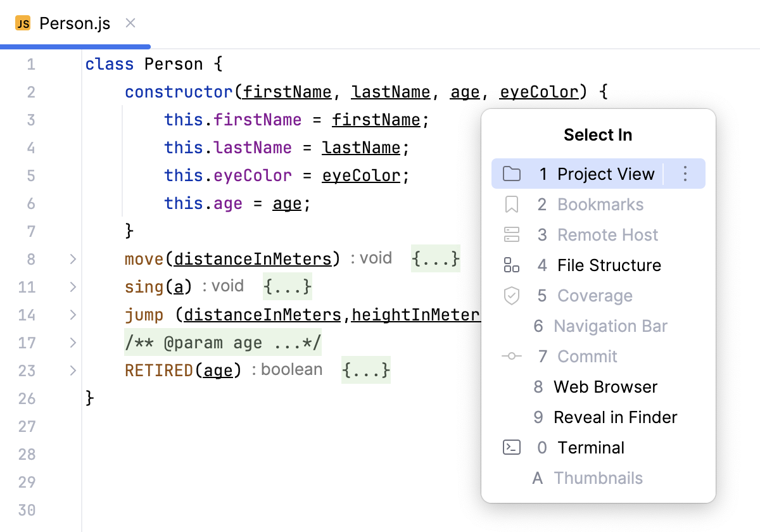Click the Coverage shield icon
The image size is (760, 532).
[511, 296]
